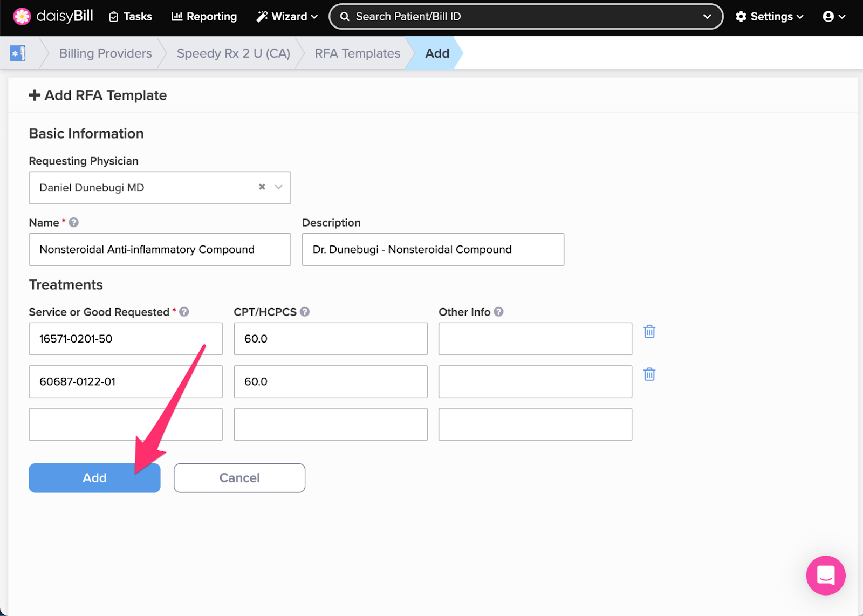The width and height of the screenshot is (863, 616).
Task: Click the empty third row CPT/HCPCS field
Action: coord(331,425)
